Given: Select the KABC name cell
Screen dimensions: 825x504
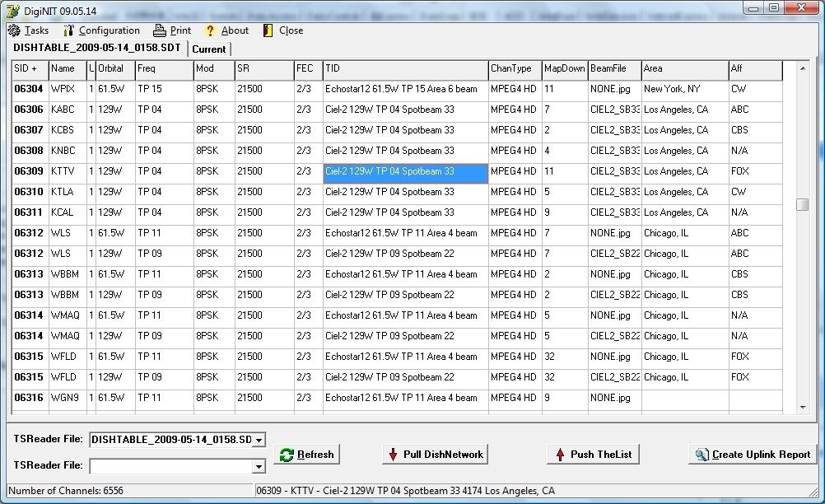Looking at the screenshot, I should 68,110.
